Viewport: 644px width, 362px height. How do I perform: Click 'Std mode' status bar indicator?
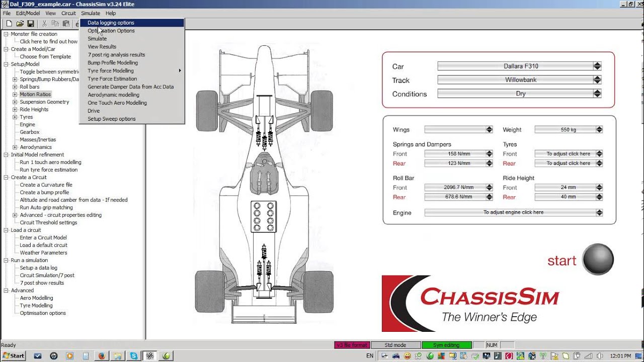point(395,345)
